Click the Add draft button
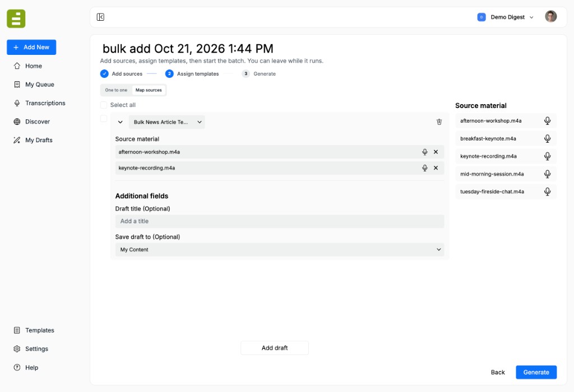This screenshot has height=392, width=574. click(275, 348)
